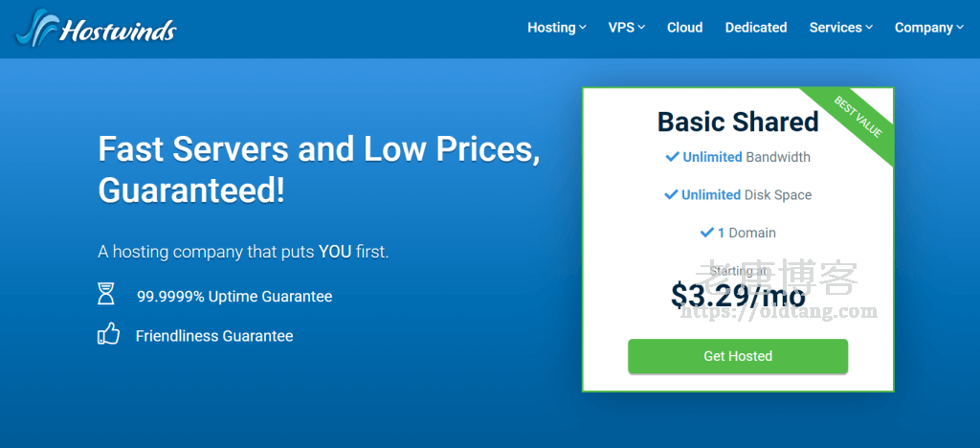Click the checkmark beside Unlimited Disk Space
Image resolution: width=980 pixels, height=448 pixels.
(672, 194)
